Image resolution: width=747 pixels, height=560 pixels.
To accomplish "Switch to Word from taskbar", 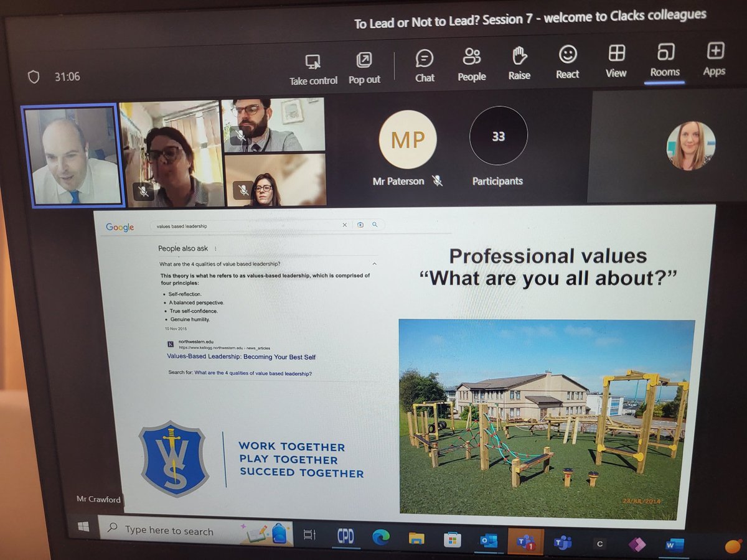I will click(x=674, y=546).
